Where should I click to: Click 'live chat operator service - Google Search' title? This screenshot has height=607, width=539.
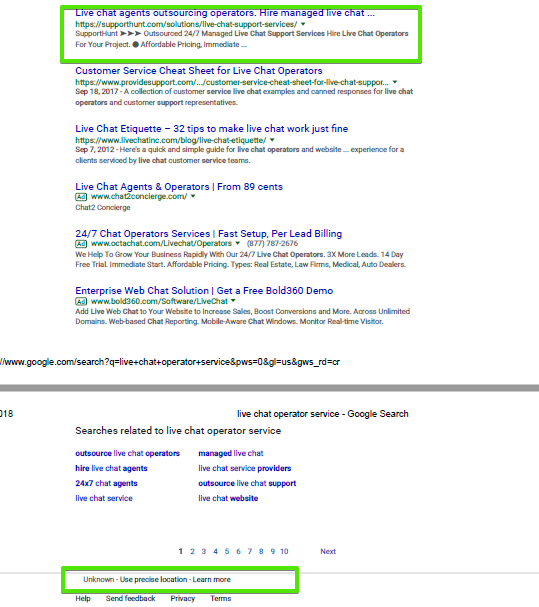pos(323,414)
